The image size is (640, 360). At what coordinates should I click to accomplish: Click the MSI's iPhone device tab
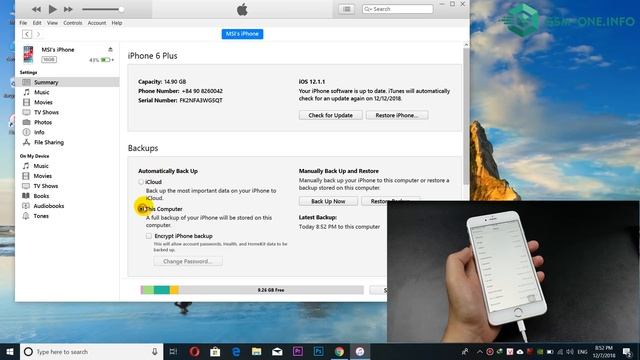coord(242,34)
